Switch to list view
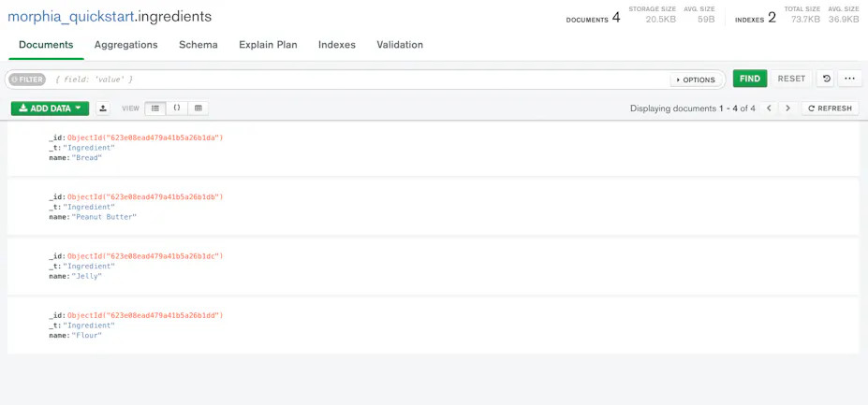Viewport: 868px width, 405px height. pyautogui.click(x=155, y=108)
